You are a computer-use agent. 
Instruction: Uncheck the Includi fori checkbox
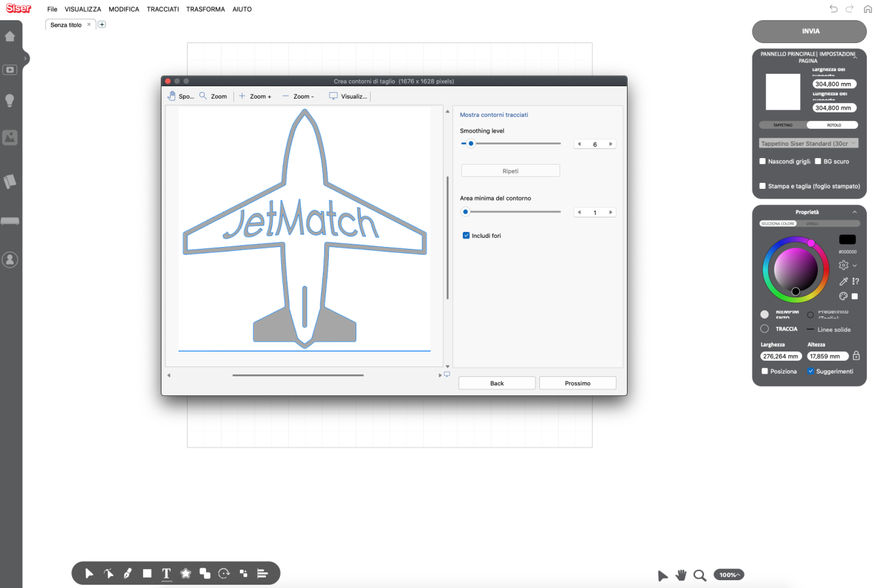466,235
